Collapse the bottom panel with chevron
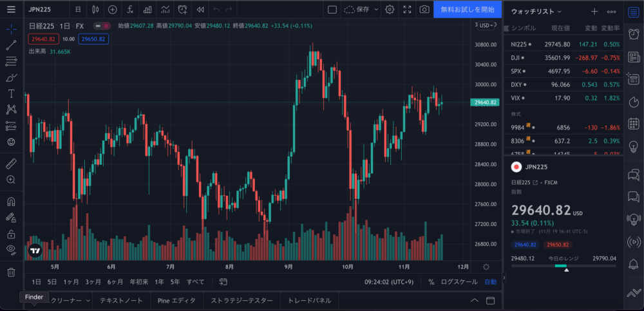This screenshot has height=311, width=644. (475, 300)
